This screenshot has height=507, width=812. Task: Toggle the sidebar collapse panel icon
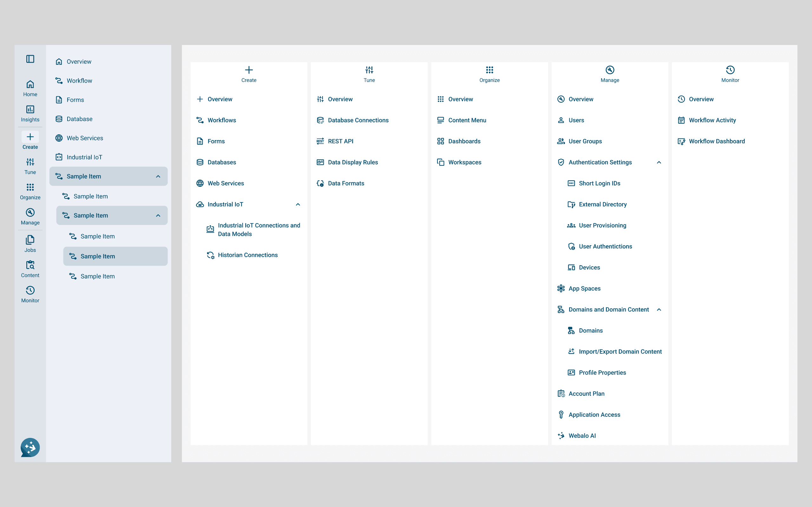pyautogui.click(x=30, y=59)
